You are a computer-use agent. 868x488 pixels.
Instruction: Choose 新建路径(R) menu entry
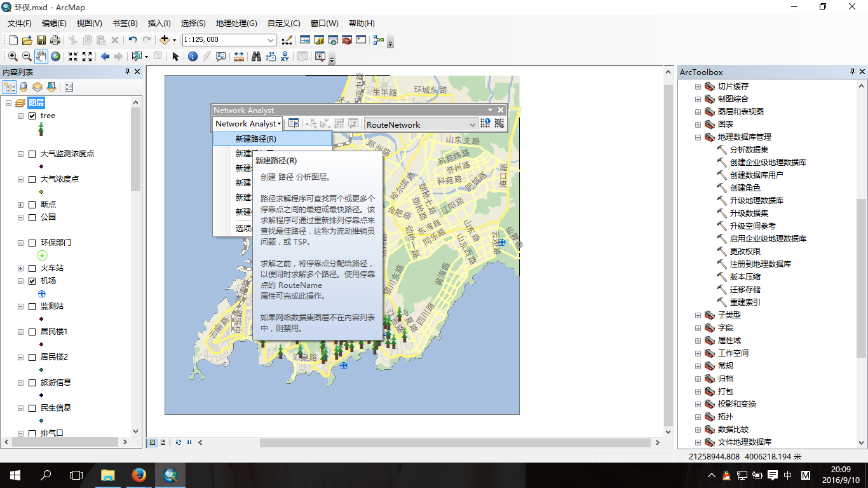[273, 139]
